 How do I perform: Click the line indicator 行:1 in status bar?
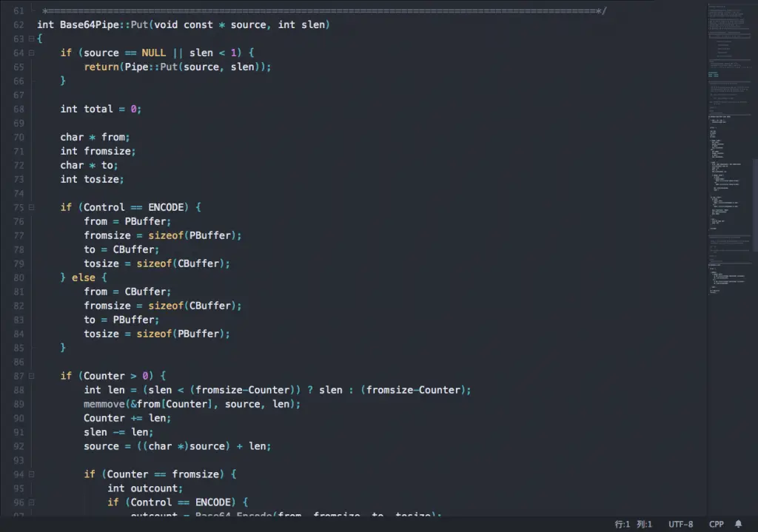(622, 524)
